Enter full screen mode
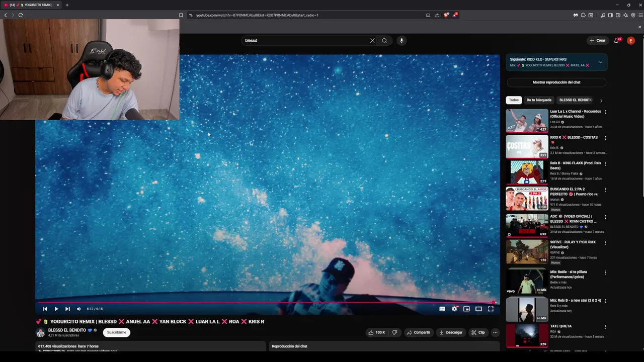Image resolution: width=644 pixels, height=362 pixels. pos(491,309)
